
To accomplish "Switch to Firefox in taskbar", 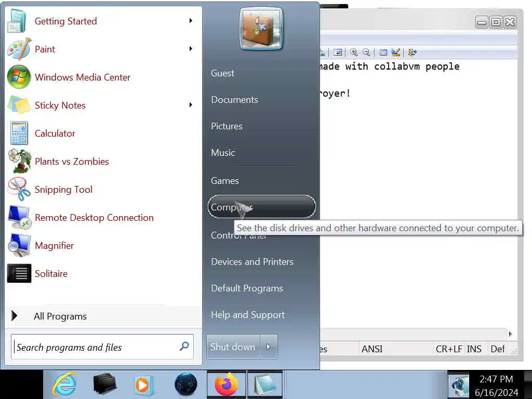I will tap(227, 385).
